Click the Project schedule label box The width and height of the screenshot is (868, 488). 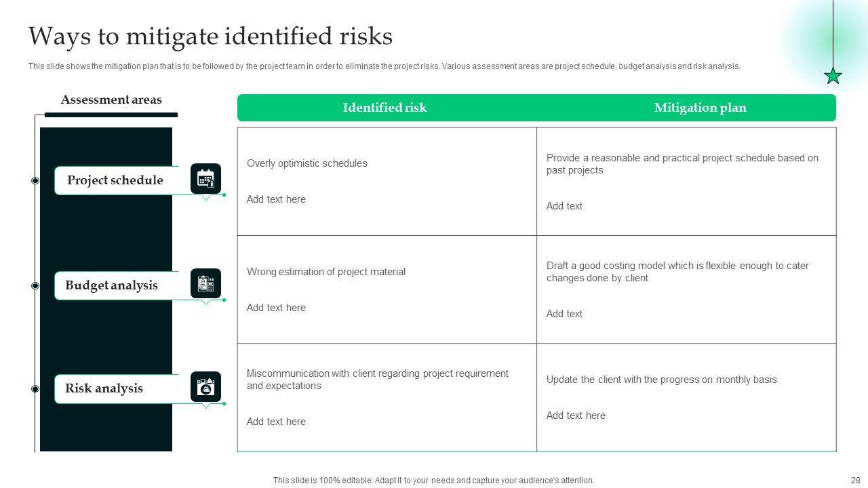115,180
